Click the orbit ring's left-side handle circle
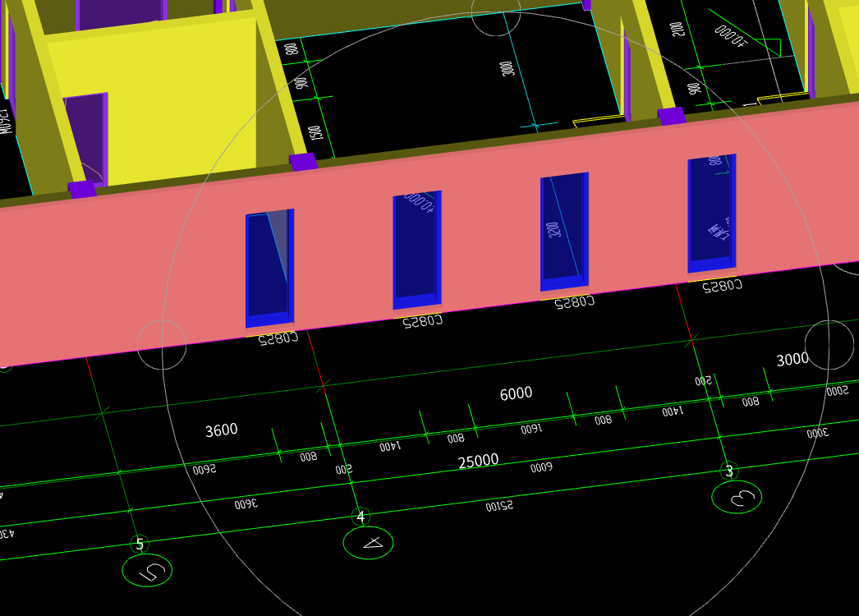Screen dimensions: 859x616 pyautogui.click(x=162, y=345)
